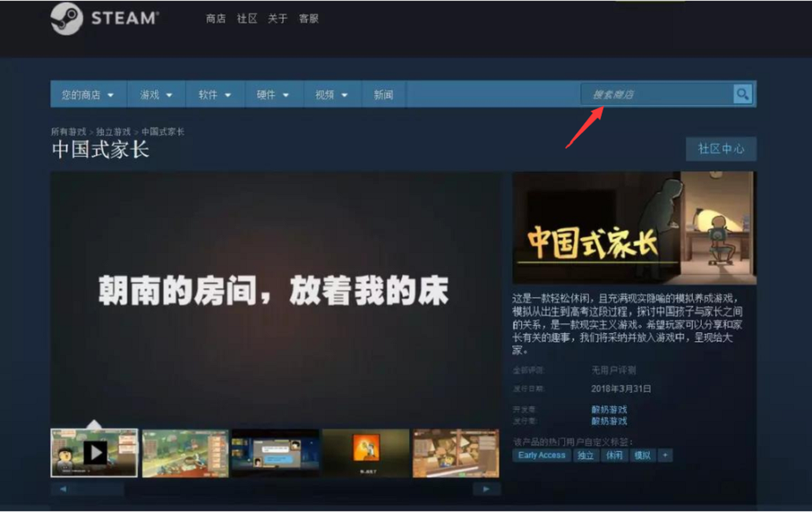
Task: Click release date 2018年3月31日 text
Action: click(621, 388)
